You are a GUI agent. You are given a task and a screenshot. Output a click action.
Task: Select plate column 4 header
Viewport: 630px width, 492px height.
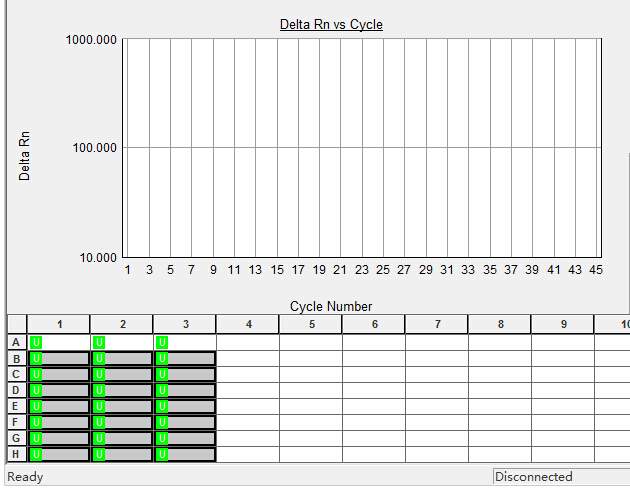coord(248,324)
